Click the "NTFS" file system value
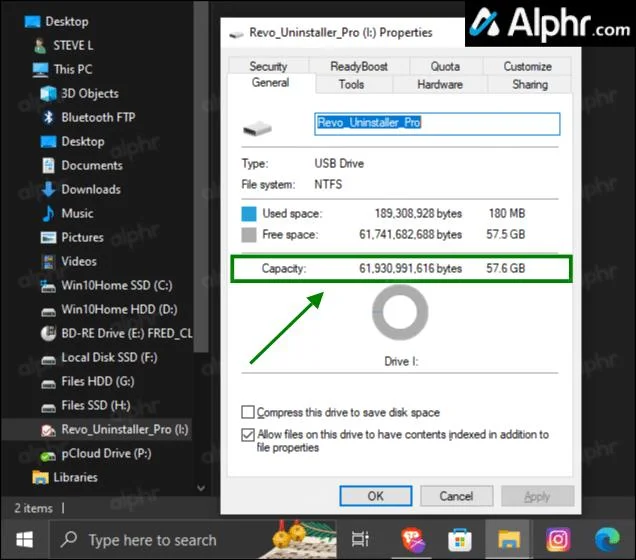 tap(328, 185)
